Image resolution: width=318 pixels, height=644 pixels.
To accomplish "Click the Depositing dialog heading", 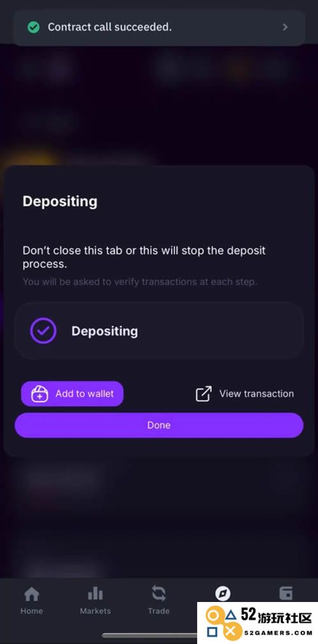I will (60, 202).
